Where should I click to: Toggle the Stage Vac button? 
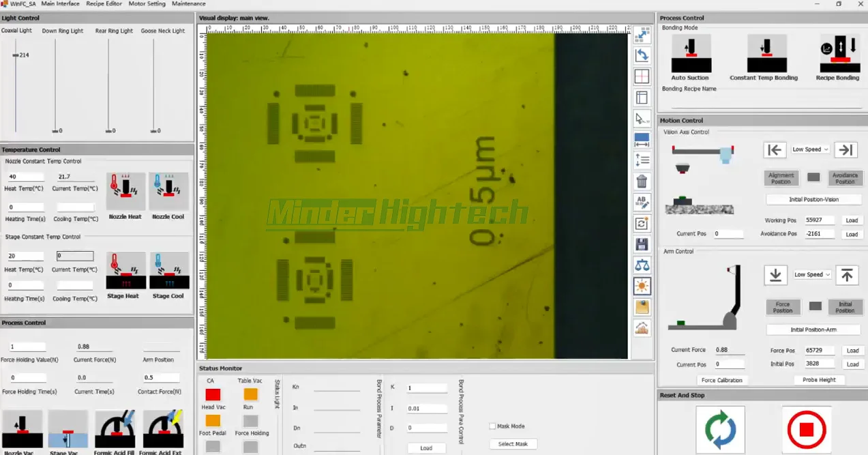pyautogui.click(x=68, y=429)
